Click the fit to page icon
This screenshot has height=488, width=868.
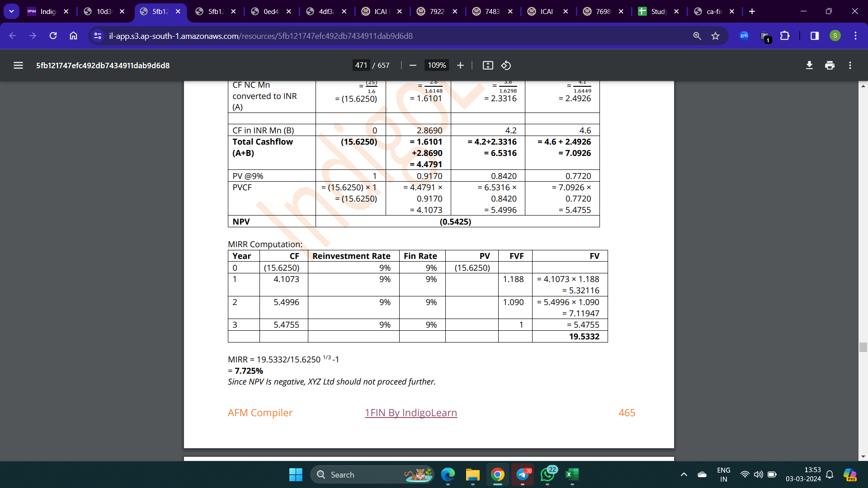(x=488, y=66)
